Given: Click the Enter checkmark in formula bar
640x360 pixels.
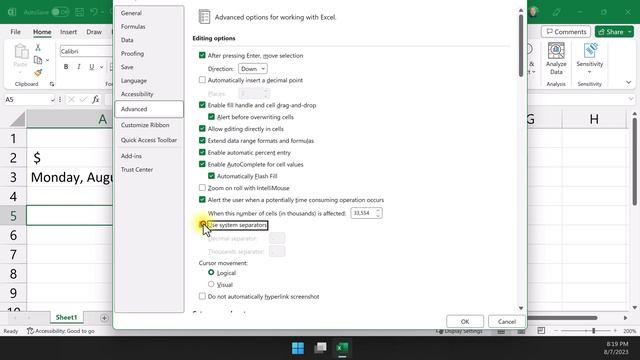Looking at the screenshot, I should pos(83,99).
